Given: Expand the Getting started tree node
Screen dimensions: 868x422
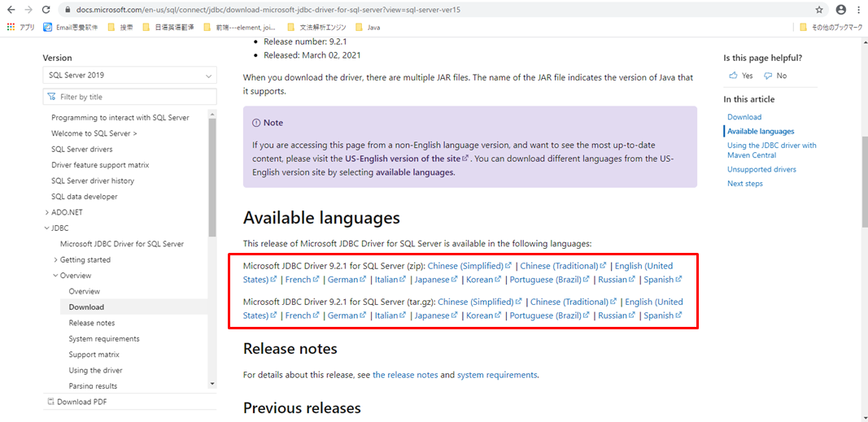Looking at the screenshot, I should point(56,259).
